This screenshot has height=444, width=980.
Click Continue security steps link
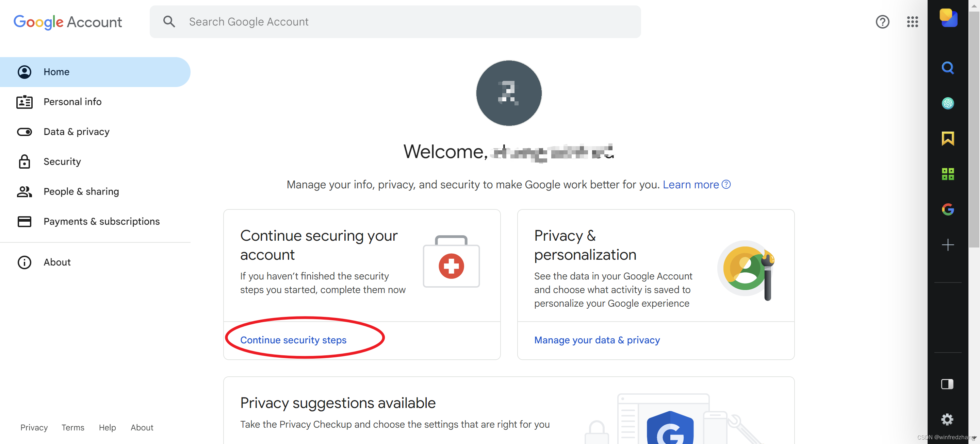pos(293,340)
